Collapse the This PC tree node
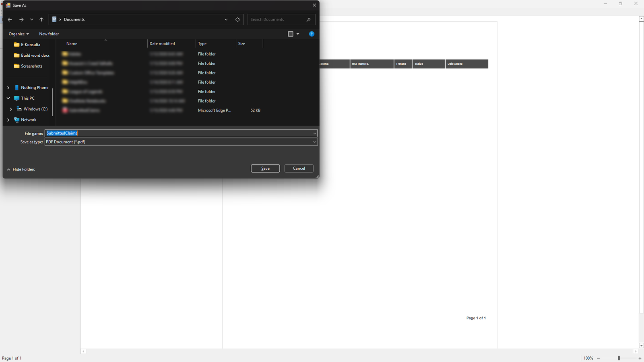This screenshot has width=644, height=362. click(8, 98)
